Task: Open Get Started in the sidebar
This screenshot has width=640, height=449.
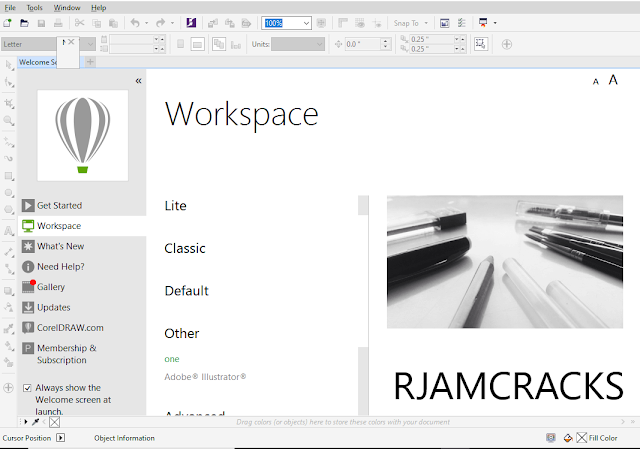Action: click(x=82, y=205)
